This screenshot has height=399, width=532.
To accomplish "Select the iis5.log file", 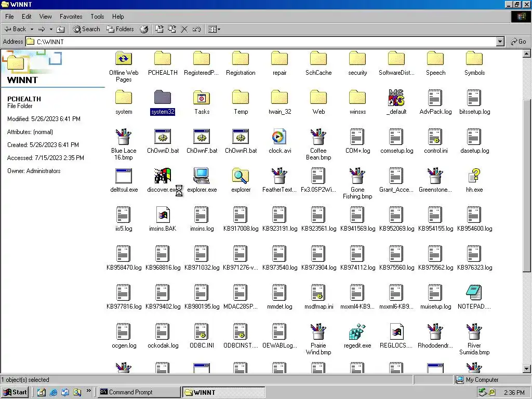I will pyautogui.click(x=124, y=219).
